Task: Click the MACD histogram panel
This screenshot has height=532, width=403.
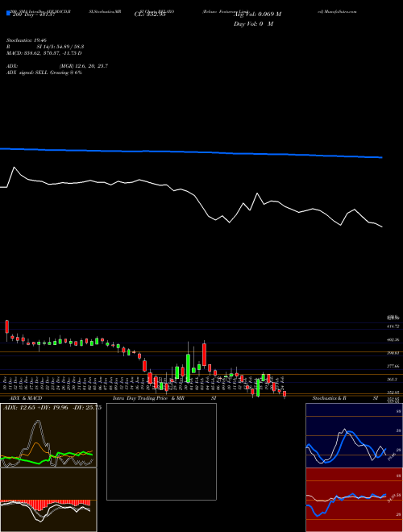Action: 48,500
